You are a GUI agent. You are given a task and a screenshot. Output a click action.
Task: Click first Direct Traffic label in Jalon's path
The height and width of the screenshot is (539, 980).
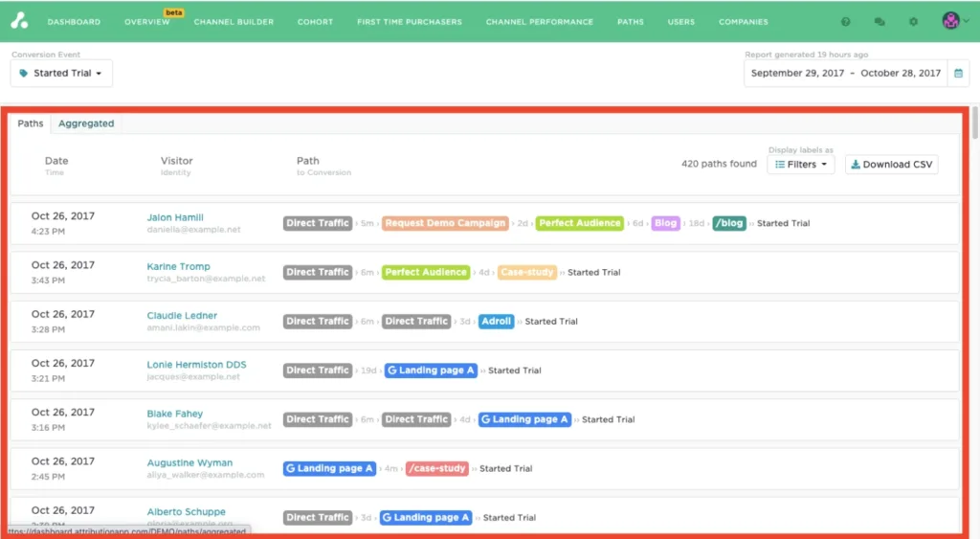[x=318, y=223]
